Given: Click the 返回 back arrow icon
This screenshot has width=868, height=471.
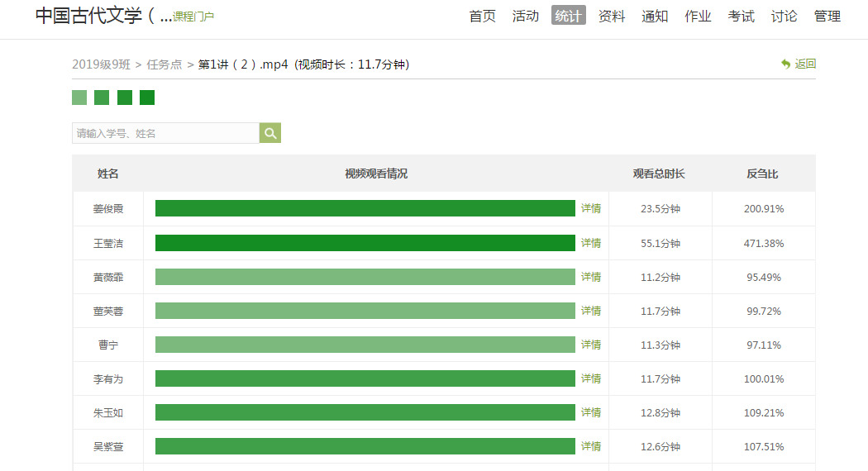Looking at the screenshot, I should tap(785, 64).
